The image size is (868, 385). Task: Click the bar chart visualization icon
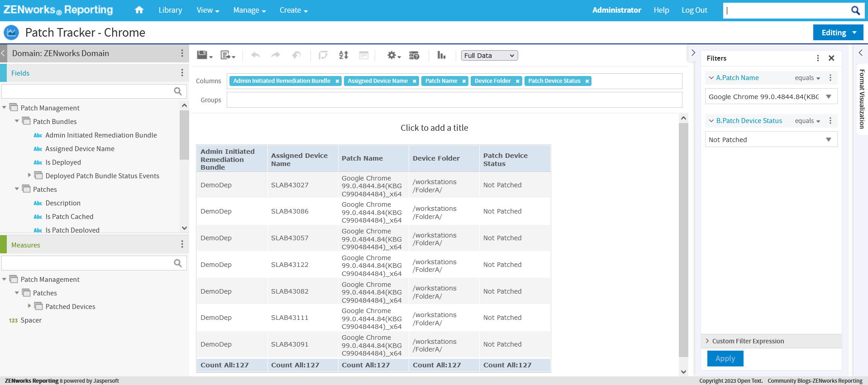[441, 55]
